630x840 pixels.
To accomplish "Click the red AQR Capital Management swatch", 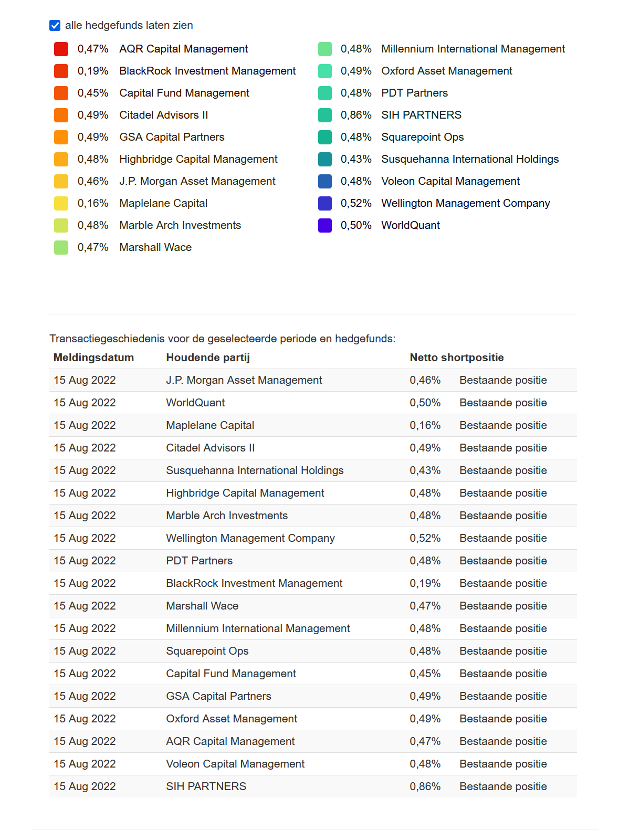I will [x=61, y=49].
